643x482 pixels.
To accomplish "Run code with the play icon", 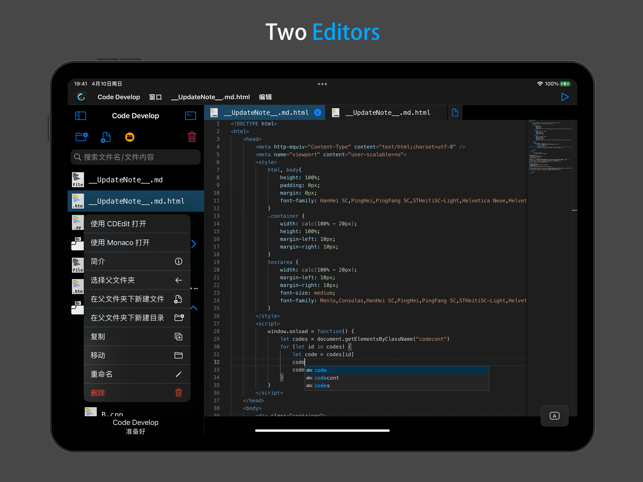I will click(x=565, y=97).
